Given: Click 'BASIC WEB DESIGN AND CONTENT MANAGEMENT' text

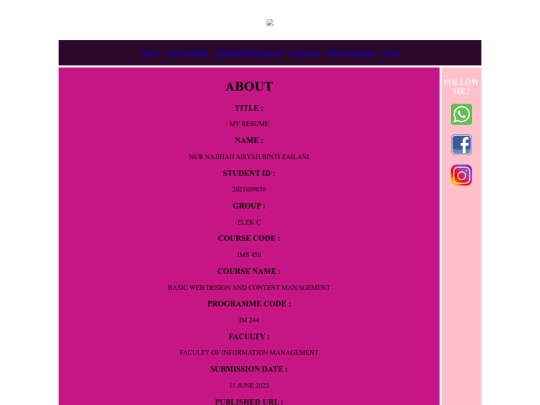Looking at the screenshot, I should pyautogui.click(x=249, y=288).
